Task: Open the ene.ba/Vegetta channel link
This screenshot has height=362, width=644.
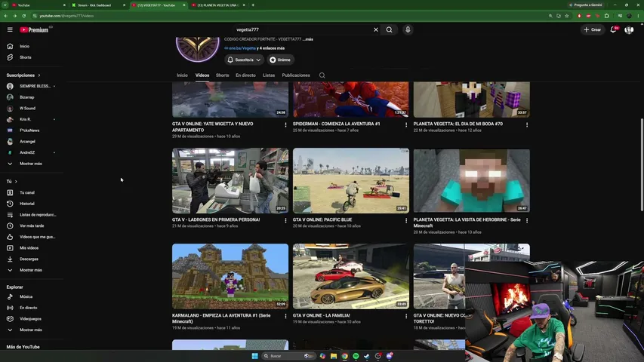Action: (242, 48)
